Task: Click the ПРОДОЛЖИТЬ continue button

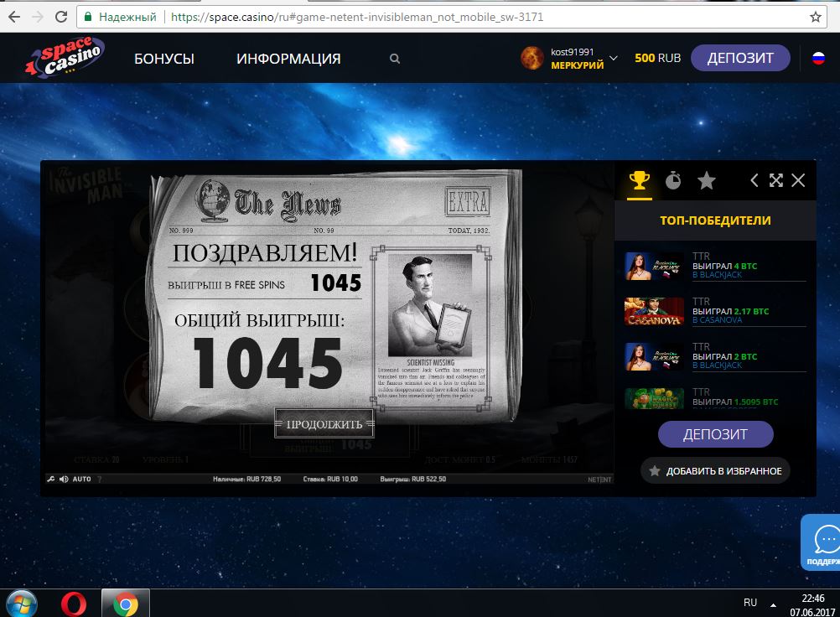Action: point(324,424)
